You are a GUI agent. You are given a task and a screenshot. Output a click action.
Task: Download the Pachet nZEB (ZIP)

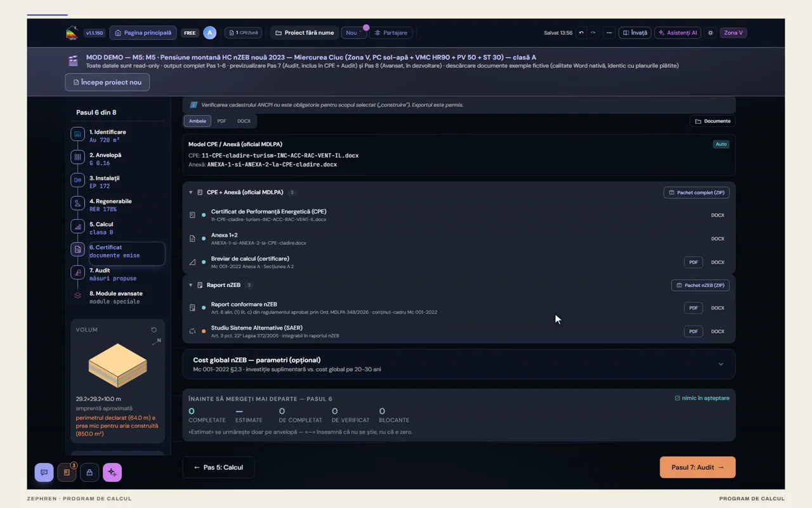(700, 285)
